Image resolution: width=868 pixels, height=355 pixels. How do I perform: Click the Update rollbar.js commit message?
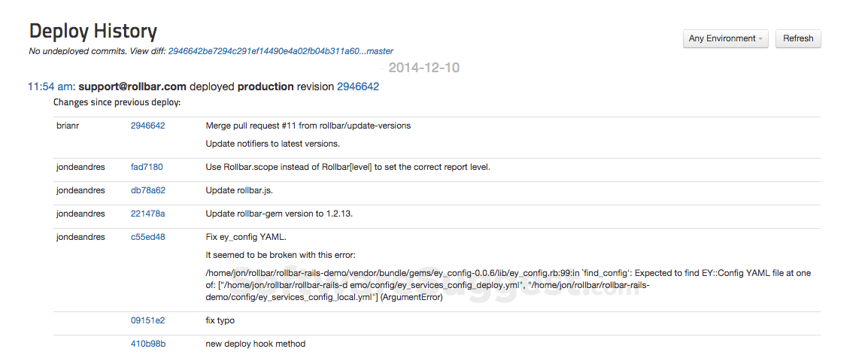coord(239,190)
